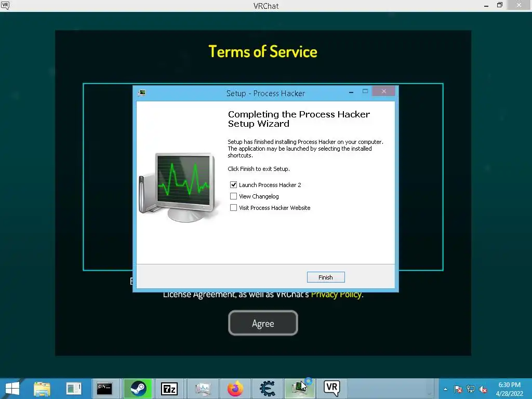Open the document viewer taskbar icon
This screenshot has width=532, height=399.
[x=74, y=389]
